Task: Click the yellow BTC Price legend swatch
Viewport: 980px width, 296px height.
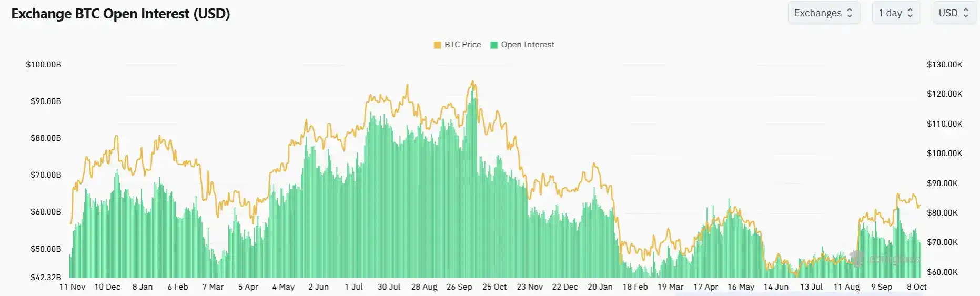Action: tap(437, 45)
